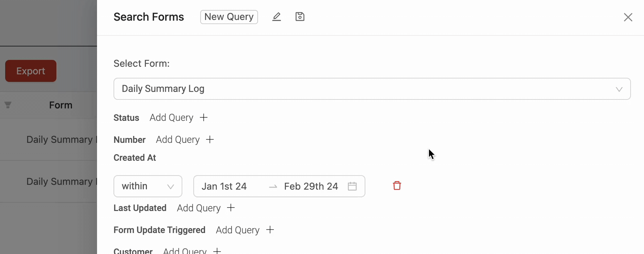Click the chevron arrow of Select Form box
This screenshot has width=644, height=254.
click(619, 89)
